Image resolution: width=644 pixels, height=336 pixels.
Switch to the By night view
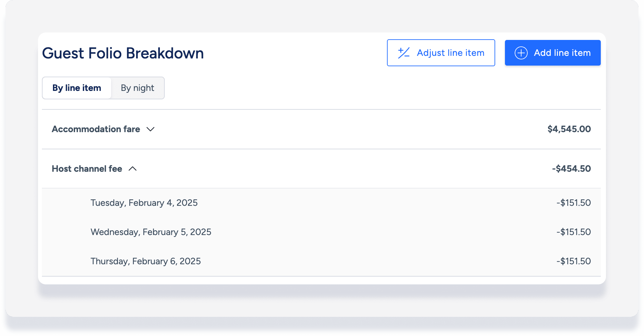137,88
